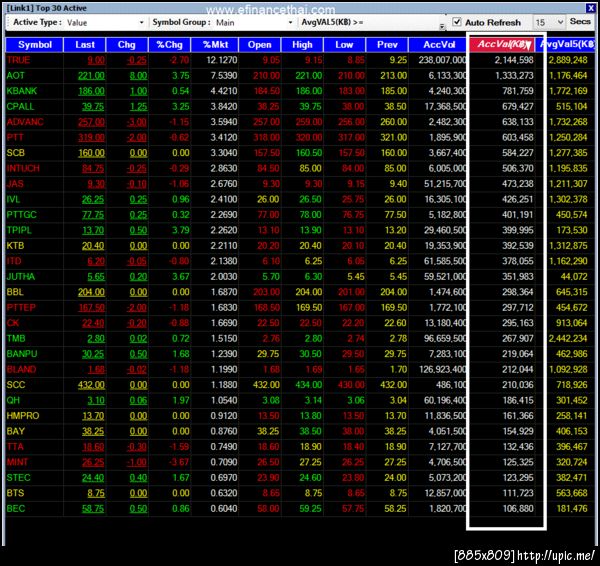Sort by the Symbol column header

point(34,45)
